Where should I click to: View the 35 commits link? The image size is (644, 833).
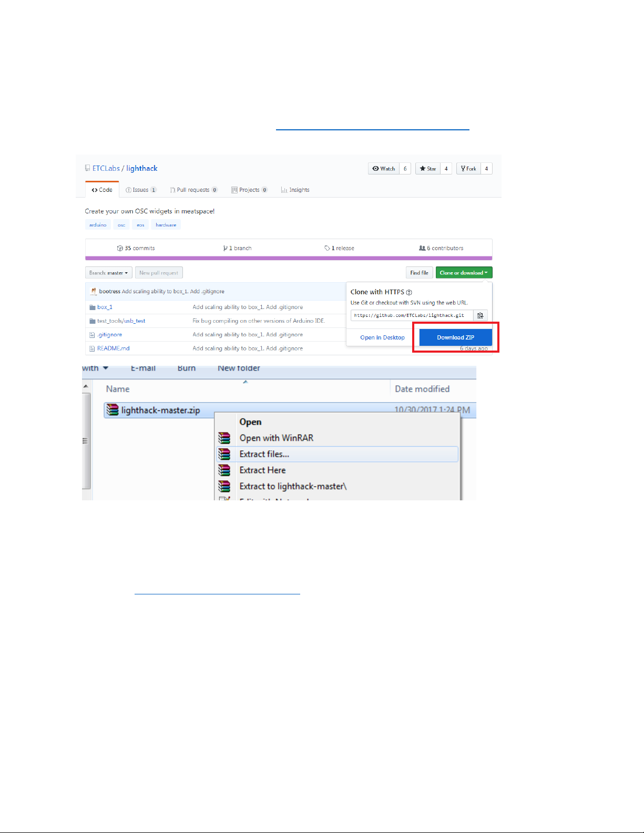(x=136, y=249)
